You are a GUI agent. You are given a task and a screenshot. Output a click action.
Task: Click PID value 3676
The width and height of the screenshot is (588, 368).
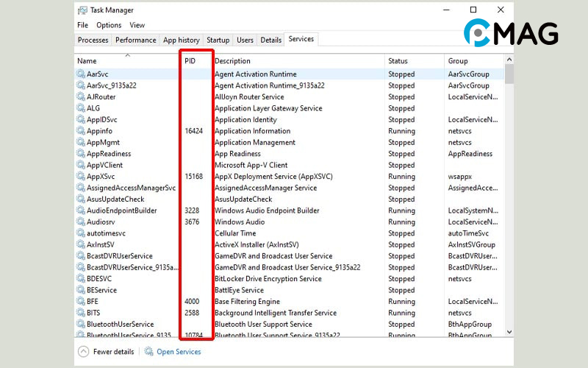(192, 222)
